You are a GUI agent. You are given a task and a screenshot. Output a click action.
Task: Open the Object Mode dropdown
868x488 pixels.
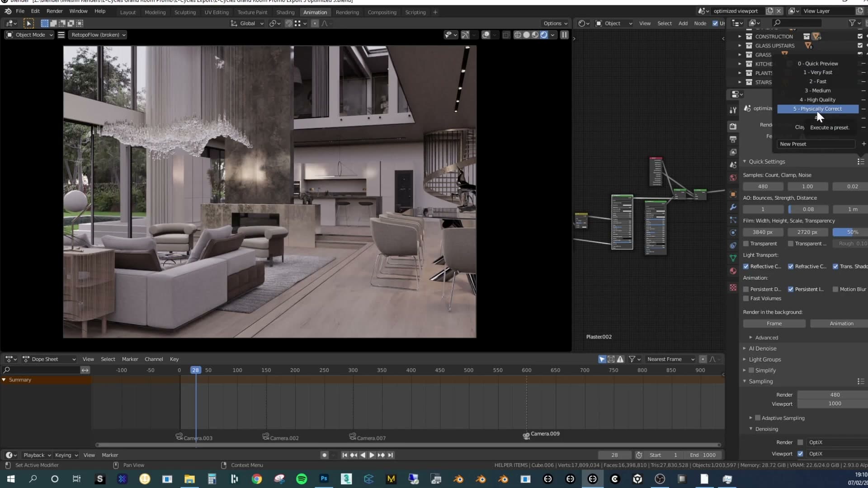(x=29, y=35)
